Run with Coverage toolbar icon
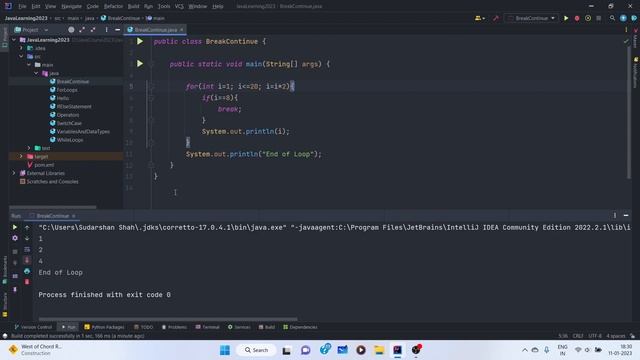The height and width of the screenshot is (360, 640). [x=588, y=18]
